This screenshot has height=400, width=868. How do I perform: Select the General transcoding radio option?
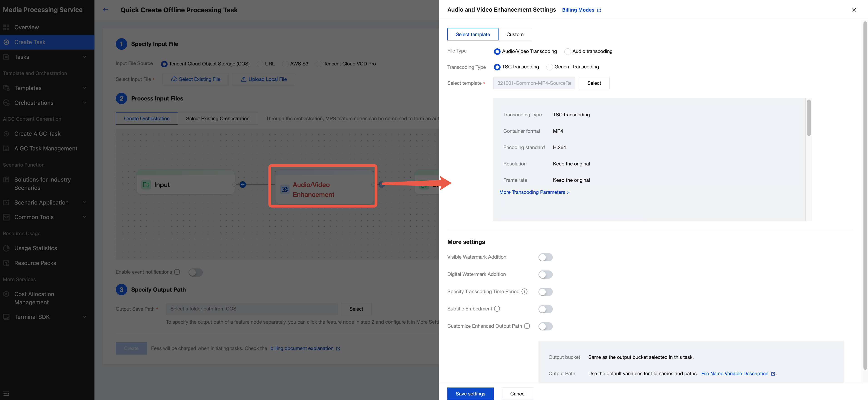pyautogui.click(x=550, y=67)
